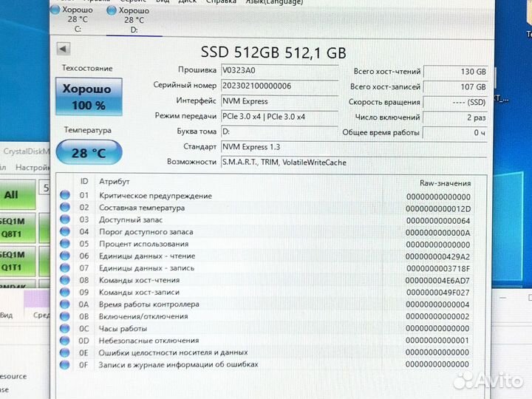
Task: Select the Часы работы attribute text
Action: point(123,329)
